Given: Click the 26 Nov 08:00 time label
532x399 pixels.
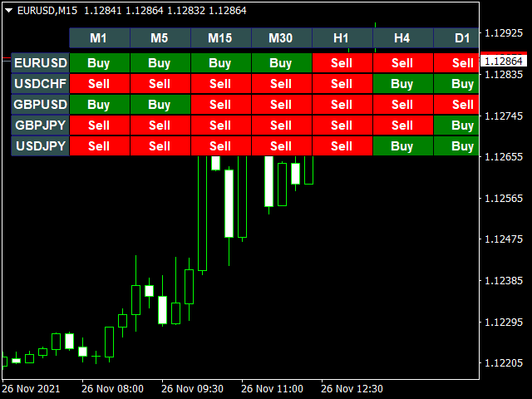Looking at the screenshot, I should point(113,389).
